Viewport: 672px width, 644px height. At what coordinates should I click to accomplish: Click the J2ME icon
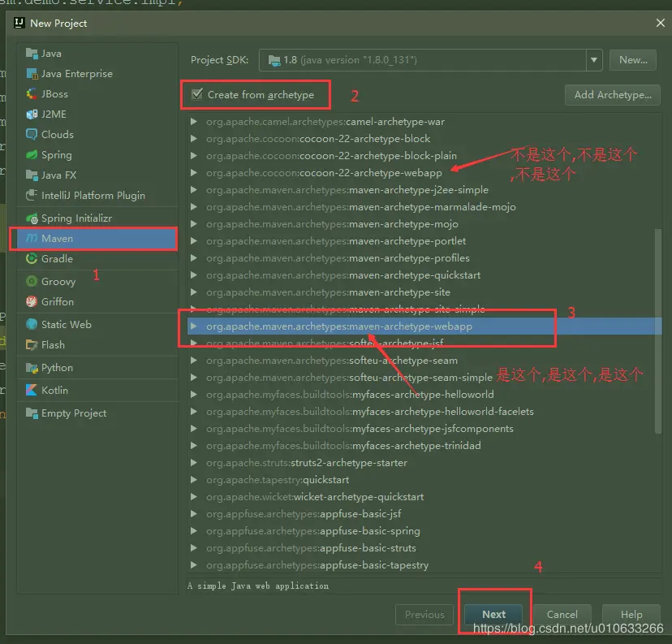pyautogui.click(x=32, y=114)
